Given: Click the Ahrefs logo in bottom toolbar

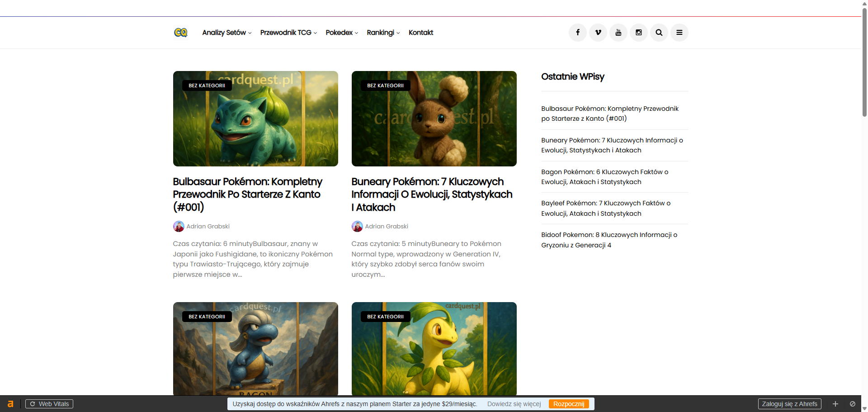Looking at the screenshot, I should (x=10, y=404).
